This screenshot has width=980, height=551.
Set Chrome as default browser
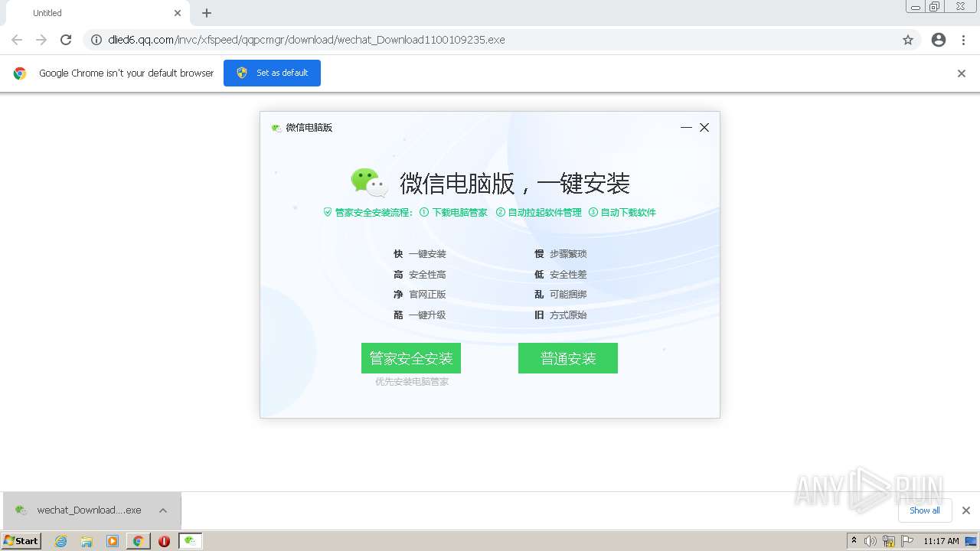(x=272, y=73)
